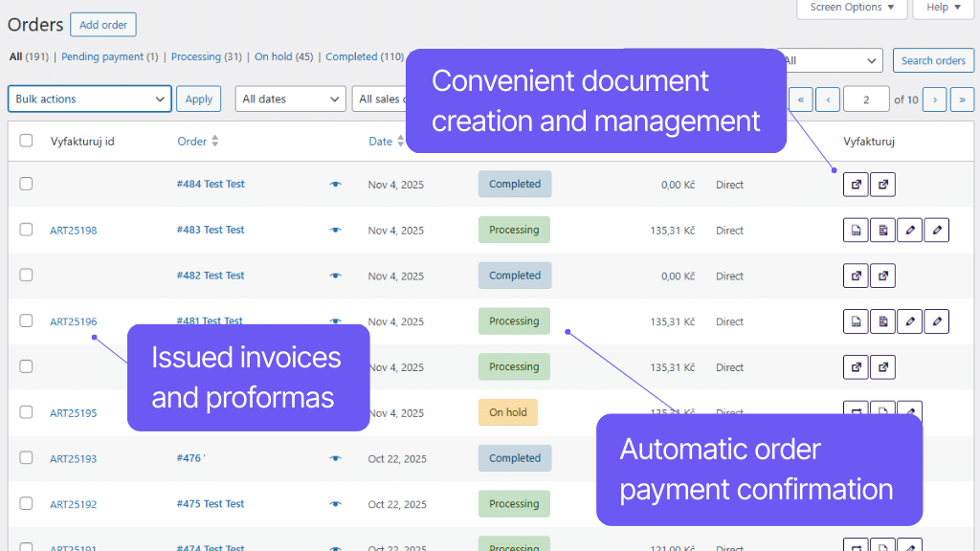980x551 pixels.
Task: Download the PDF invoice icon for ART25196
Action: click(x=856, y=321)
